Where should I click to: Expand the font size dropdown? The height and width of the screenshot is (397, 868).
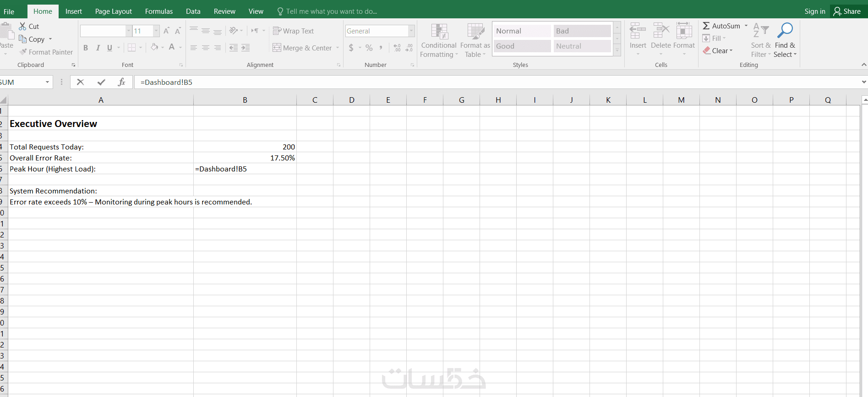(x=156, y=31)
